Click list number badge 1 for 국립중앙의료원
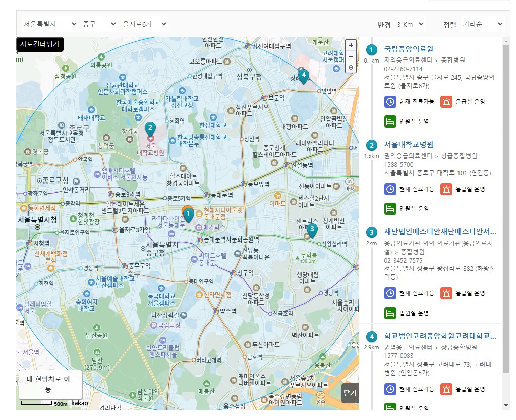Screen dimensions: 516x420 point(372,50)
